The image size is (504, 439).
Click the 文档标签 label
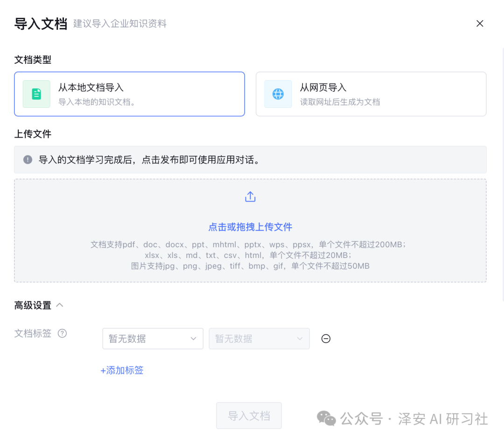(x=33, y=333)
